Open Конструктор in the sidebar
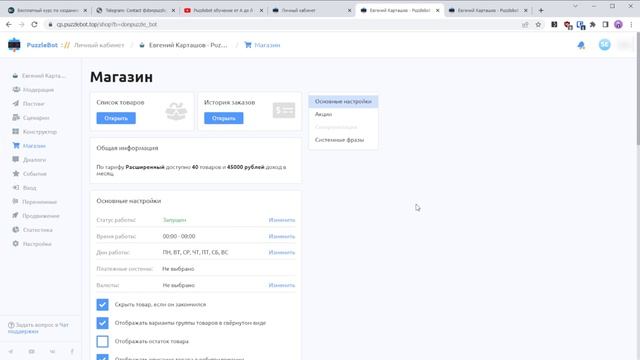Viewport: 640px width, 360px height. pyautogui.click(x=35, y=132)
